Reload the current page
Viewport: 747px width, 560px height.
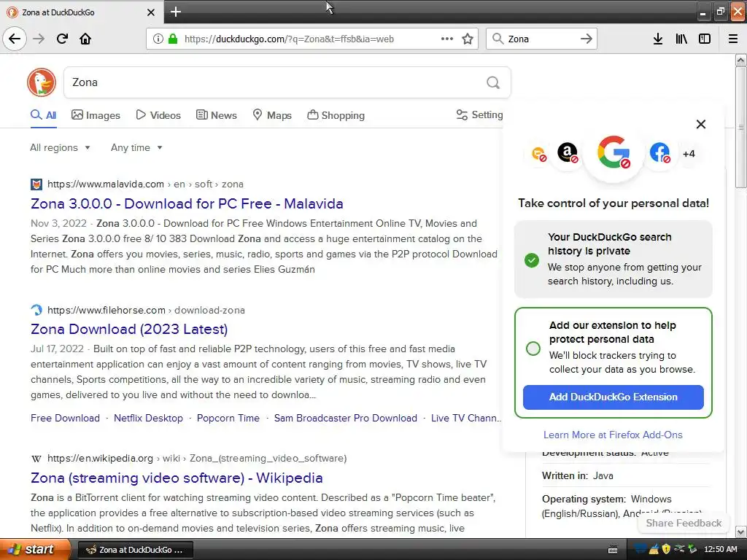(62, 39)
